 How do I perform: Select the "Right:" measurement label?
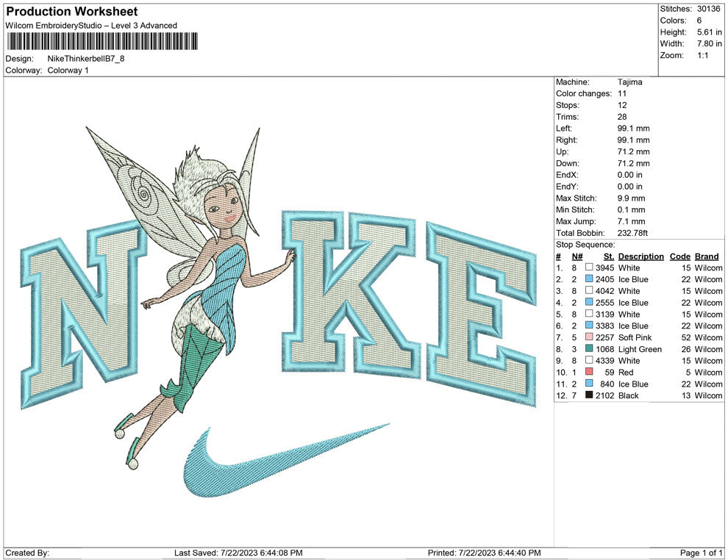[566, 140]
